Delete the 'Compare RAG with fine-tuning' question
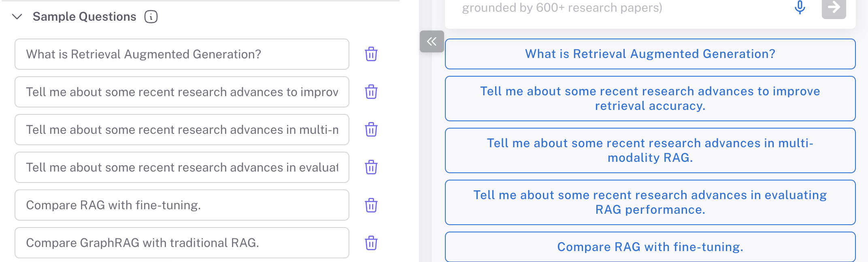The image size is (868, 262). tap(371, 205)
